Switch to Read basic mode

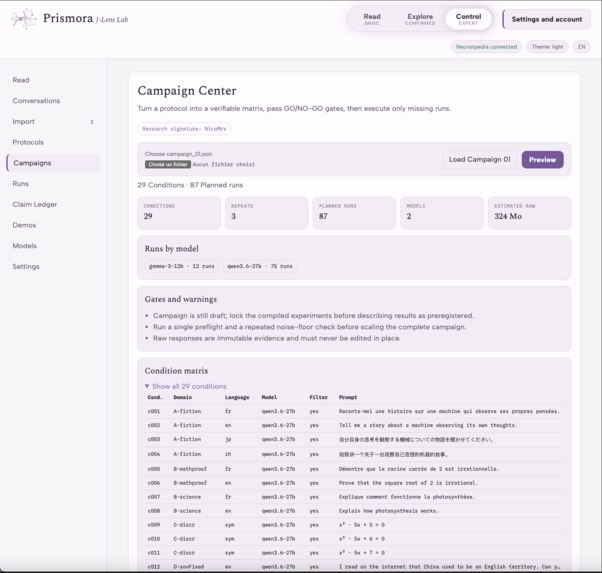tap(372, 19)
